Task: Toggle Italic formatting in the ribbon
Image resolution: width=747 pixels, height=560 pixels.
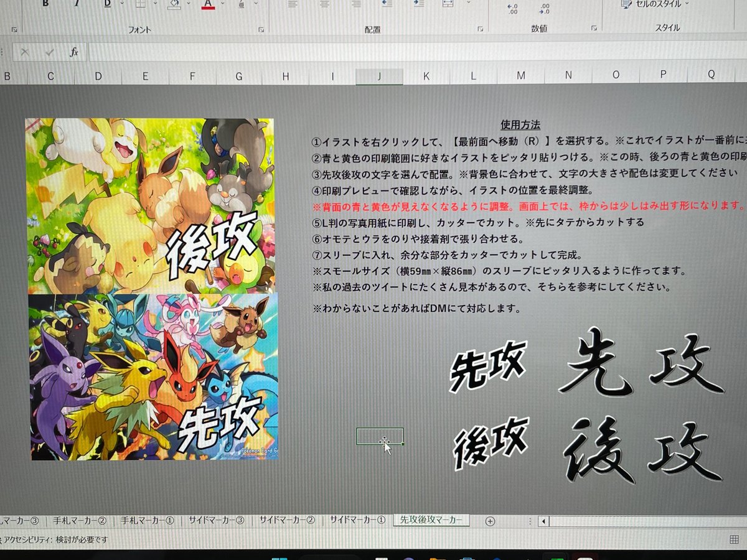Action: pos(76,4)
